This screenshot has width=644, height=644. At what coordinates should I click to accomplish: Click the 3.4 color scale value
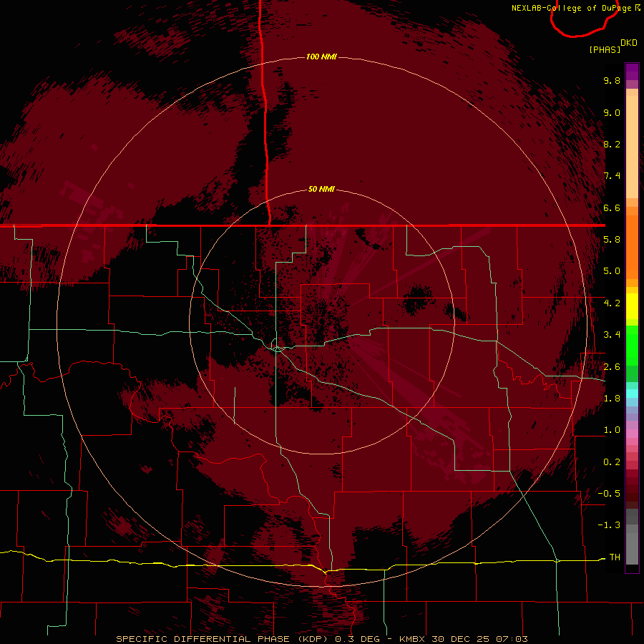612,335
